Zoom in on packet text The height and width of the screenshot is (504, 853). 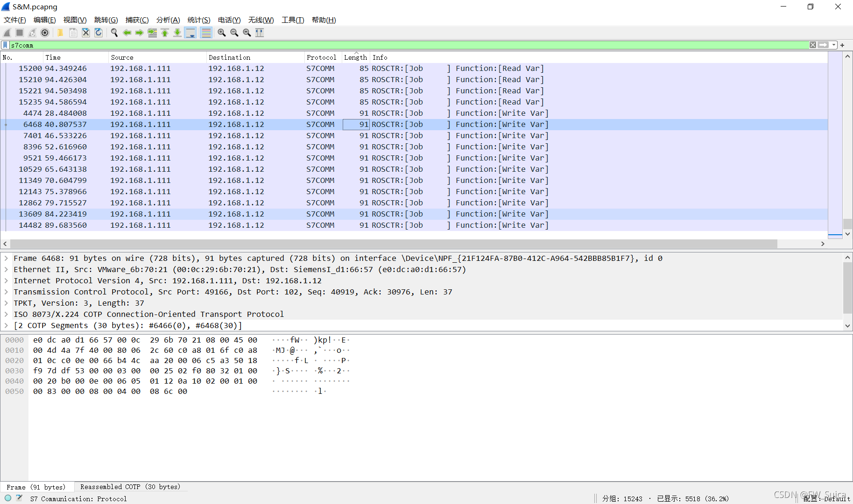(x=222, y=33)
